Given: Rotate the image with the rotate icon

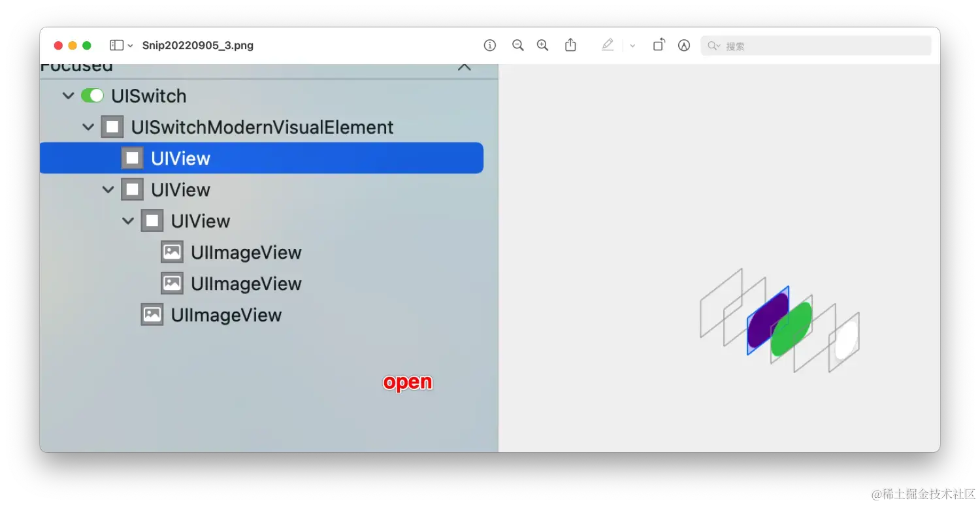Looking at the screenshot, I should (659, 45).
